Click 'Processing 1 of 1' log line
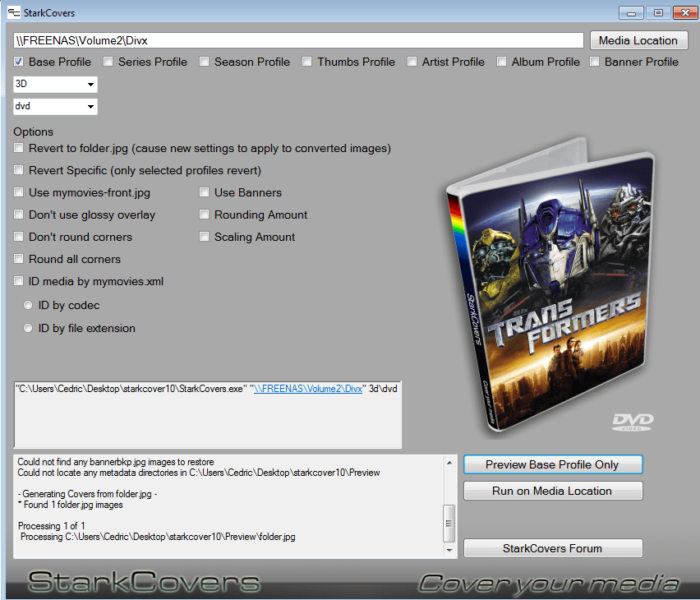 point(51,526)
